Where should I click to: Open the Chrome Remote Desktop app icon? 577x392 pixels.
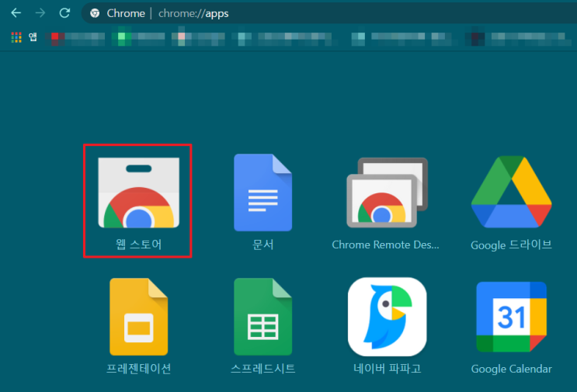pos(387,193)
